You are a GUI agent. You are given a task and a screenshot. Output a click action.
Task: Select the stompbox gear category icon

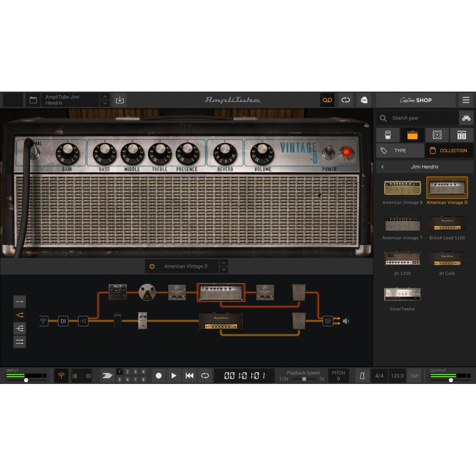[x=388, y=135]
